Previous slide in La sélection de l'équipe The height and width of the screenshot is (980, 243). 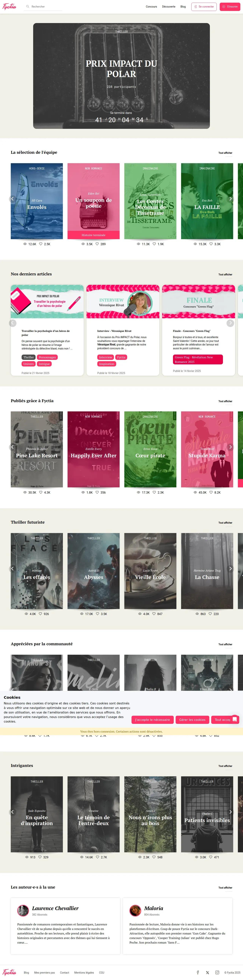coord(12,199)
